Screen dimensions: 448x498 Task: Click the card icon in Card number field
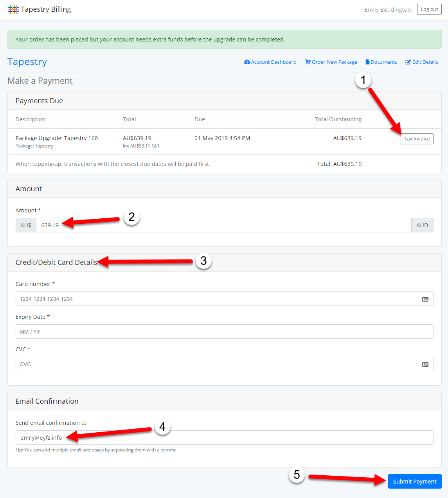click(x=425, y=299)
